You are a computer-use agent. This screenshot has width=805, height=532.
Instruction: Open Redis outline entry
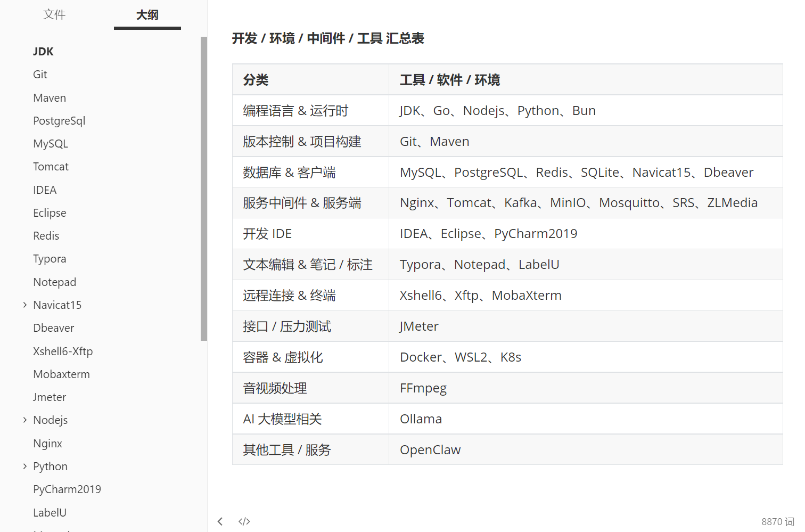pos(46,236)
